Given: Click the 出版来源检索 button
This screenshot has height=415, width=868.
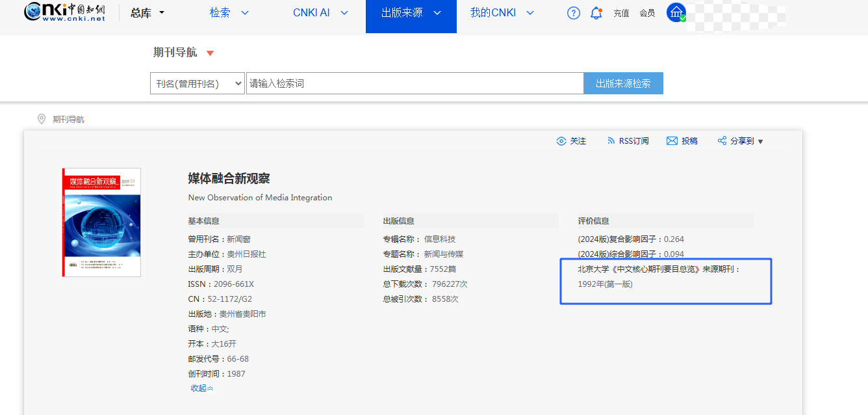Looking at the screenshot, I should click(x=623, y=83).
